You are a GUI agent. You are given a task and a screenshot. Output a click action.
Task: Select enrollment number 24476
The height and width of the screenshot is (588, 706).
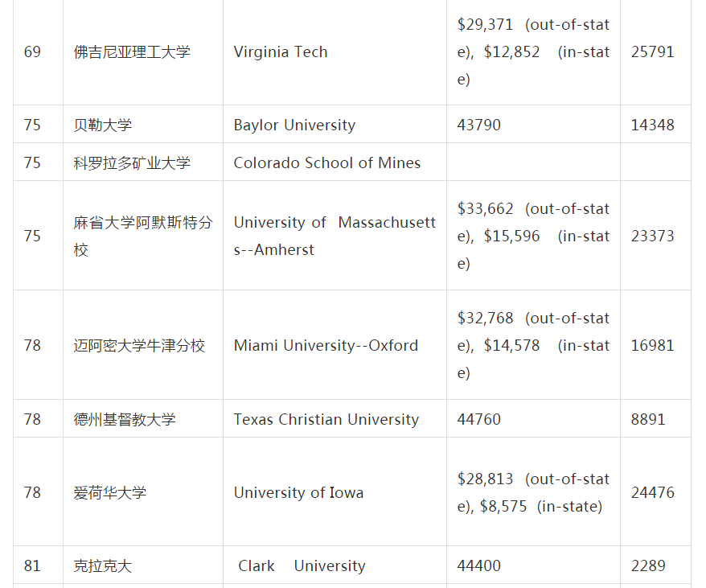pos(653,492)
